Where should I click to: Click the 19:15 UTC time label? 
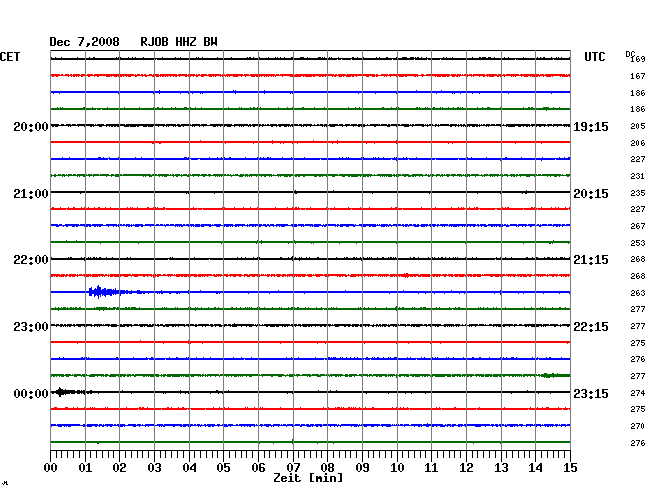coord(591,126)
